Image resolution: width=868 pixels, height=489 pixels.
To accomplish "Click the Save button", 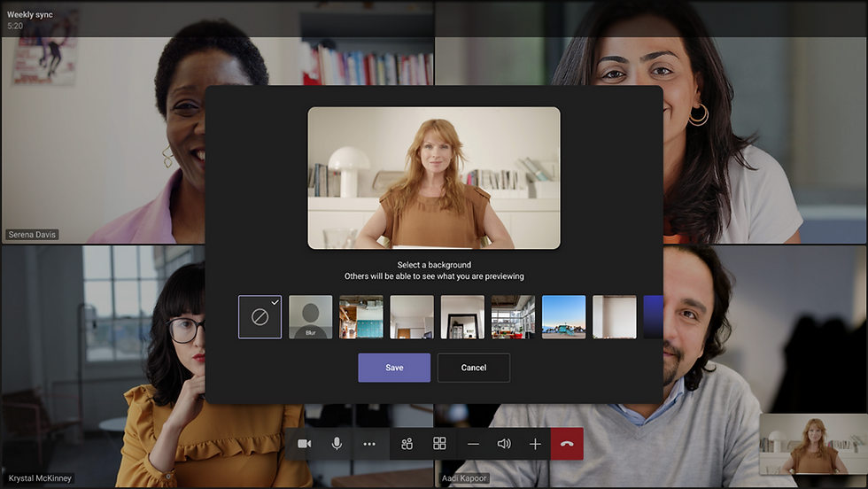I will coord(394,368).
